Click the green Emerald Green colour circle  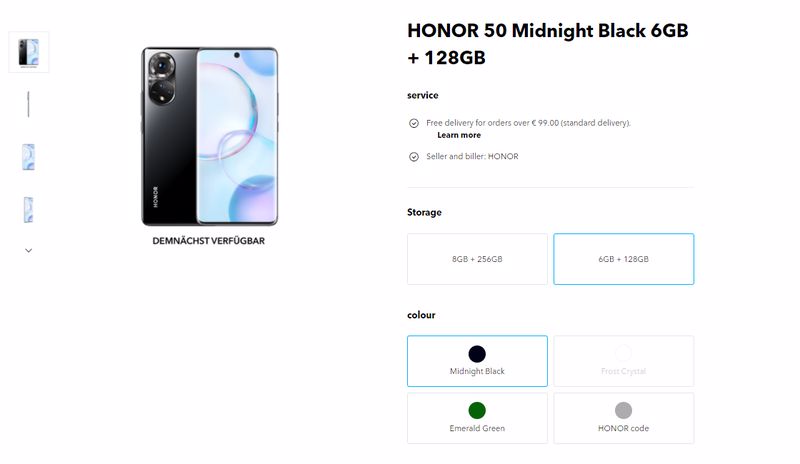[x=477, y=410]
